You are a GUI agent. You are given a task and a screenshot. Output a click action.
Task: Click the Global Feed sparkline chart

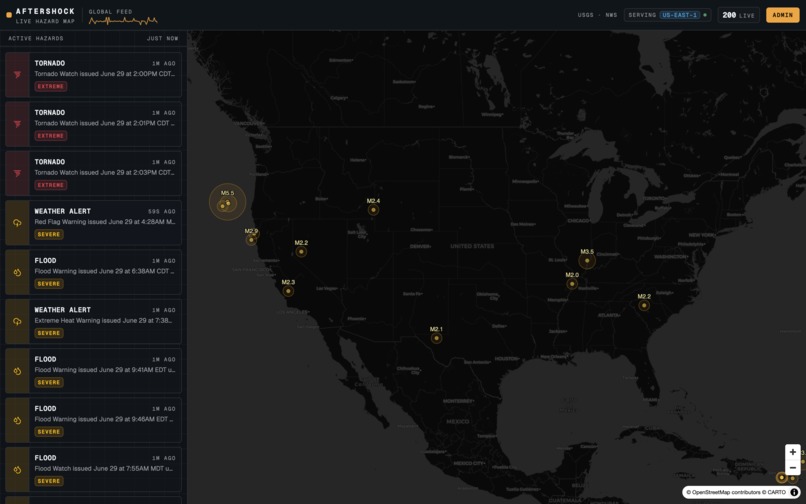point(123,21)
